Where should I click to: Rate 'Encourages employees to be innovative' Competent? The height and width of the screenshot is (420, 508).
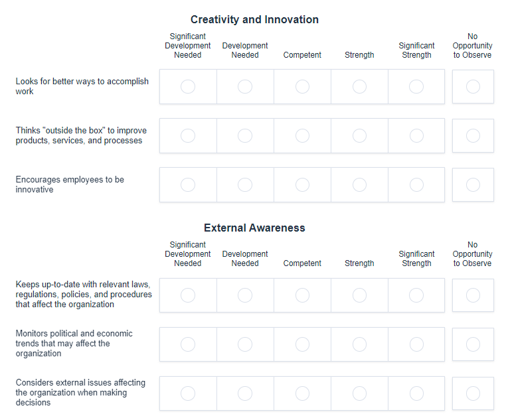coord(302,184)
